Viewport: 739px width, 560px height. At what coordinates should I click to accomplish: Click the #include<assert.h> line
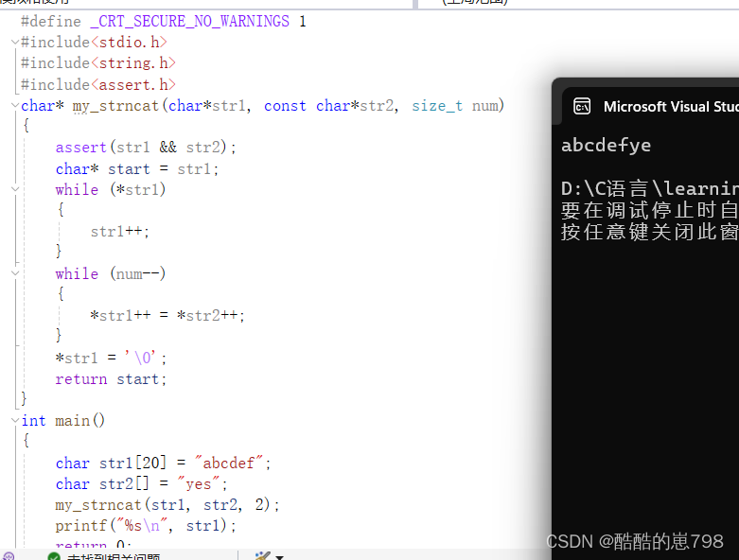[98, 85]
